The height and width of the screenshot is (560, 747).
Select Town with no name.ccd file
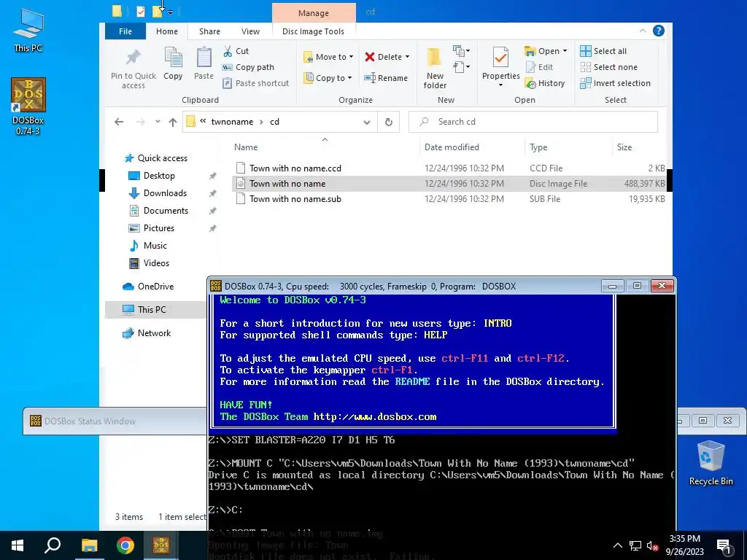[295, 168]
